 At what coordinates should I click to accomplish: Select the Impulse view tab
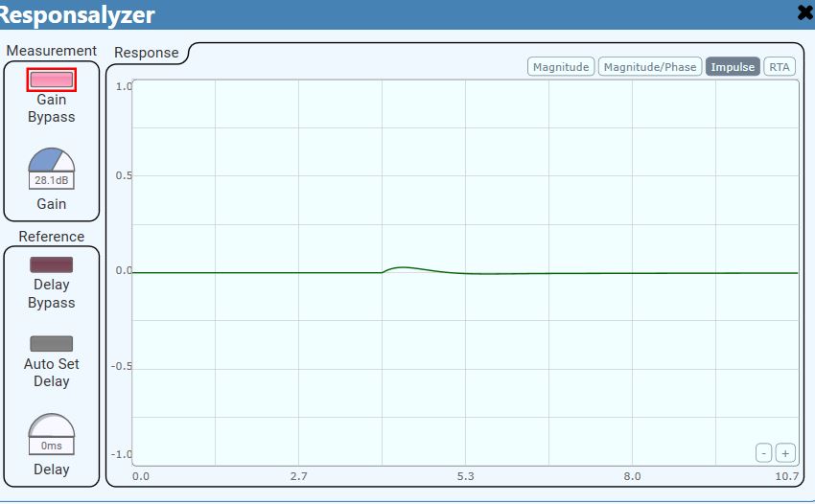[x=733, y=66]
